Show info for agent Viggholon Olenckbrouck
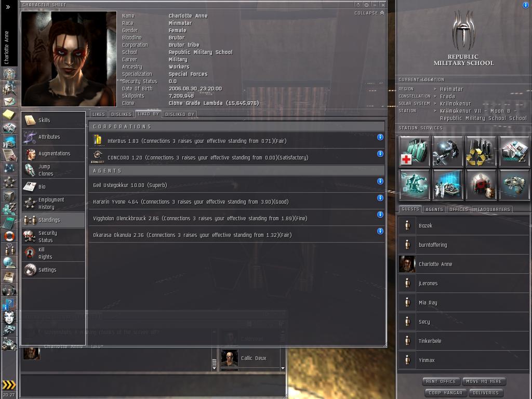This screenshot has width=532, height=399. [380, 215]
